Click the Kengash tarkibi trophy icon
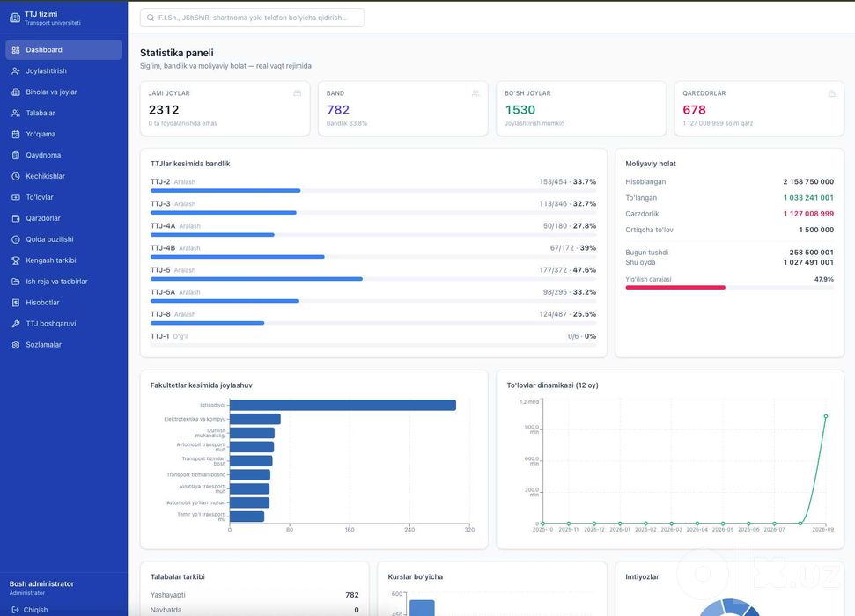The image size is (855, 616). click(x=16, y=260)
